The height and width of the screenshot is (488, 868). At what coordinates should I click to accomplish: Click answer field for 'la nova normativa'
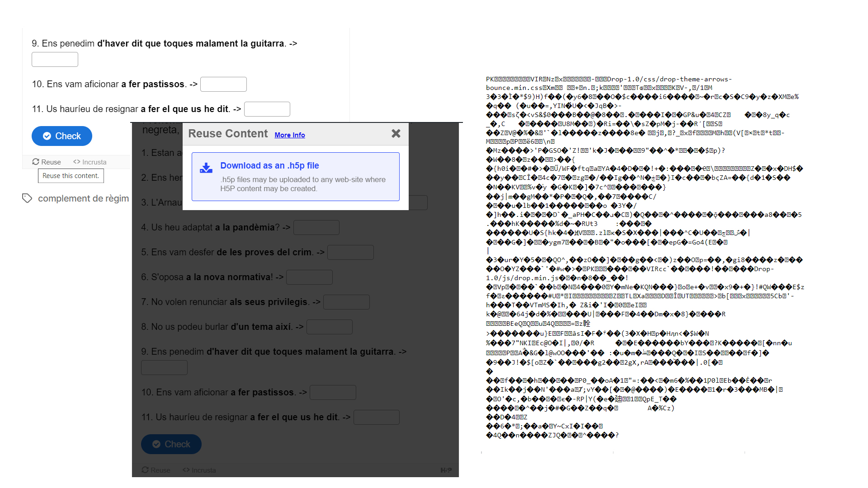coord(310,277)
